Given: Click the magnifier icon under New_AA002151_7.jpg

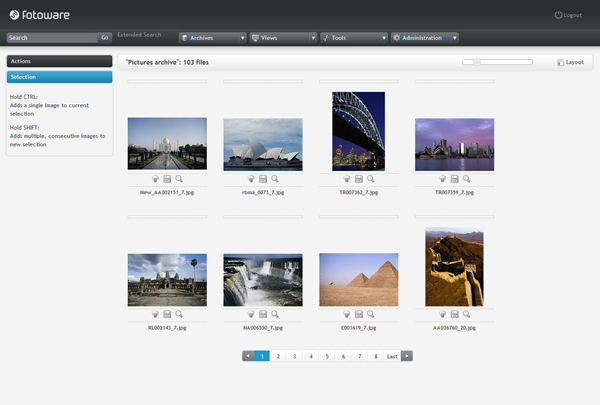Looking at the screenshot, I should click(x=179, y=179).
